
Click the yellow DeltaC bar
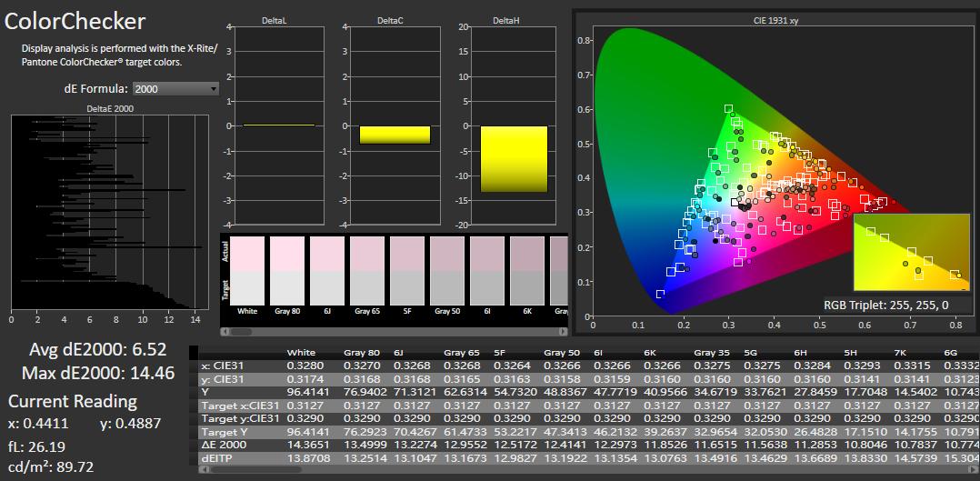tap(395, 135)
